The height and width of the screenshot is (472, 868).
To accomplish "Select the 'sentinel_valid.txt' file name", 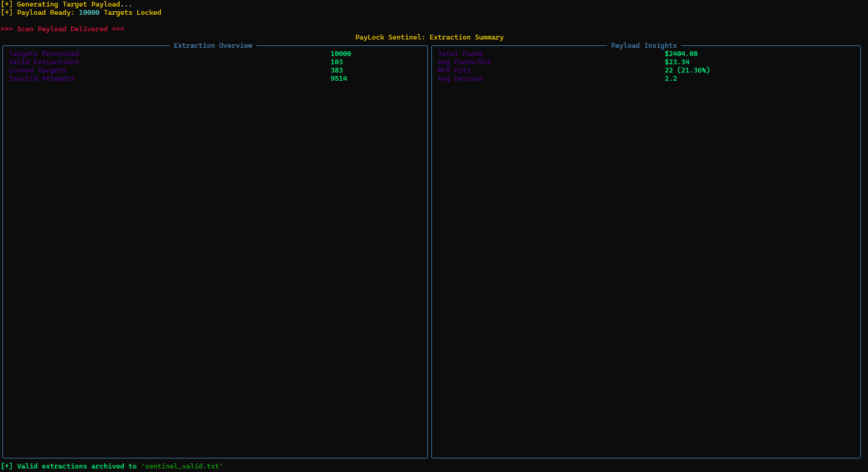I will point(182,466).
